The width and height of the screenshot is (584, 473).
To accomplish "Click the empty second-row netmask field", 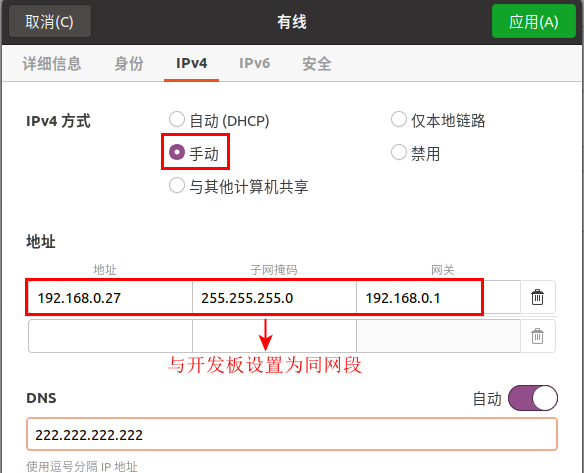I will point(274,336).
